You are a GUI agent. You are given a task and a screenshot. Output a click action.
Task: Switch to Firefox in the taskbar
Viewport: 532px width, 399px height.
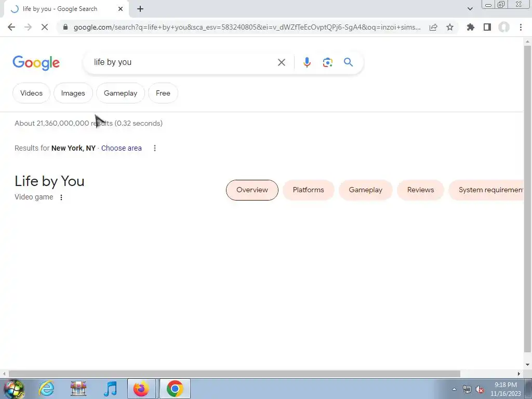[141, 389]
